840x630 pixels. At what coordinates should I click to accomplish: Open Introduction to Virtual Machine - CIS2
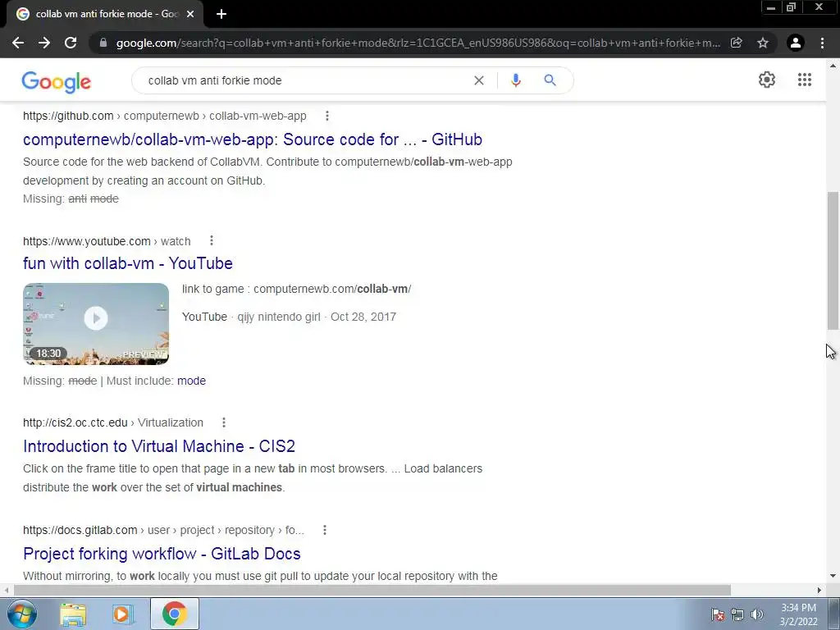coord(159,445)
